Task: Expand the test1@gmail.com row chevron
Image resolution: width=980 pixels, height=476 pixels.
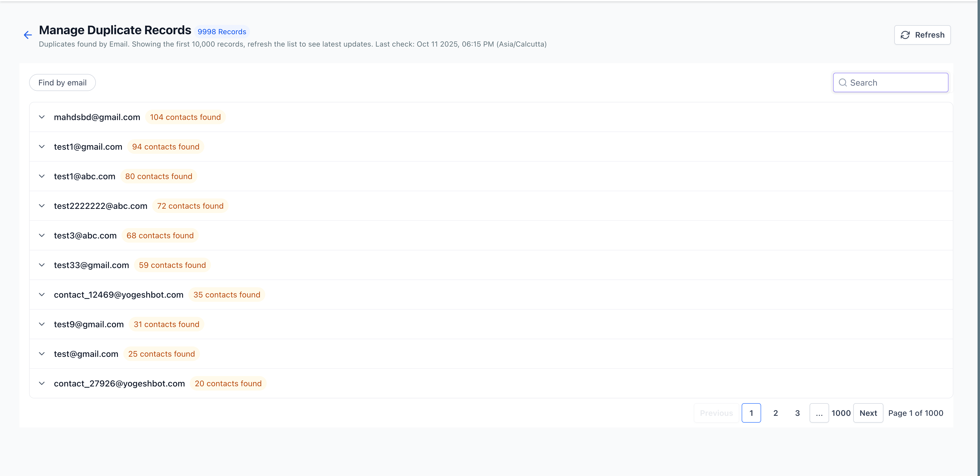Action: coord(42,147)
